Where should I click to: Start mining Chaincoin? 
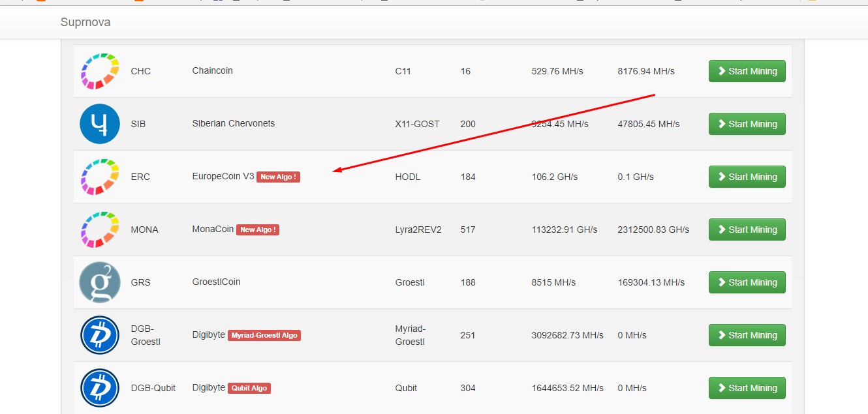point(747,71)
